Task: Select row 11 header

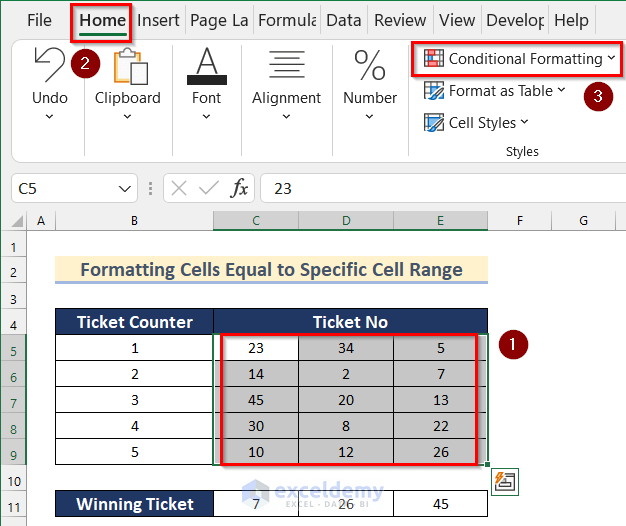Action: [x=14, y=504]
